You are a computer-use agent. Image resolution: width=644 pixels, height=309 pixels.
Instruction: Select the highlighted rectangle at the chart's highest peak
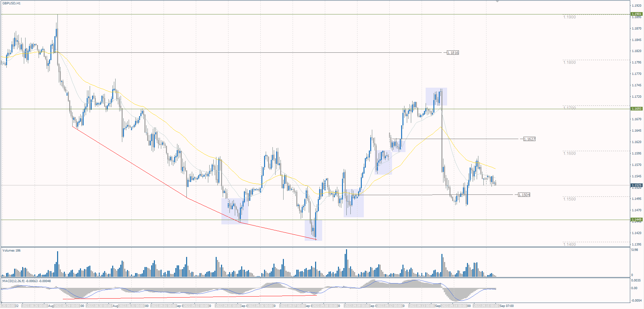[x=436, y=97]
